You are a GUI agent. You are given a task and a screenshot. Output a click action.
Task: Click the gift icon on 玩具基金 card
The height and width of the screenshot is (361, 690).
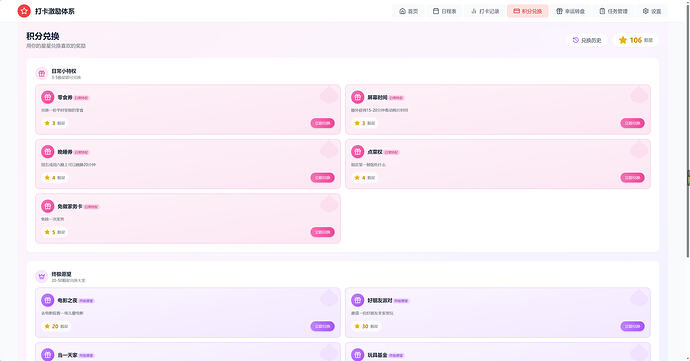[x=357, y=354]
